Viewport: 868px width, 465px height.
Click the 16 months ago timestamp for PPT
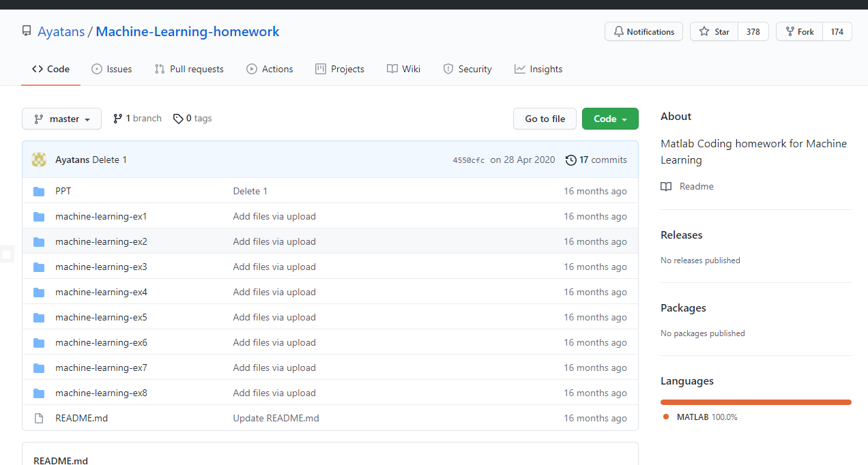[595, 191]
